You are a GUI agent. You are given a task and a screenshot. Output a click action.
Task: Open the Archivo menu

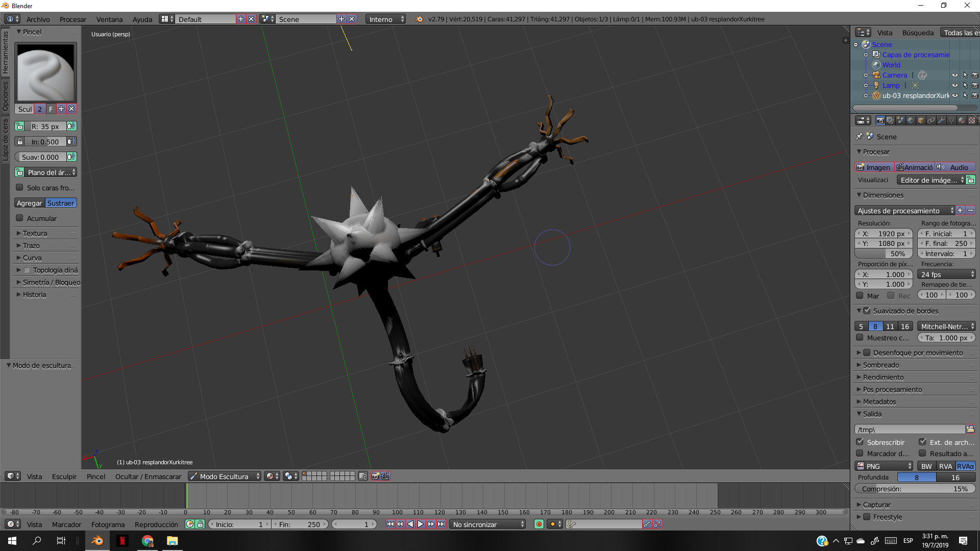[x=38, y=19]
